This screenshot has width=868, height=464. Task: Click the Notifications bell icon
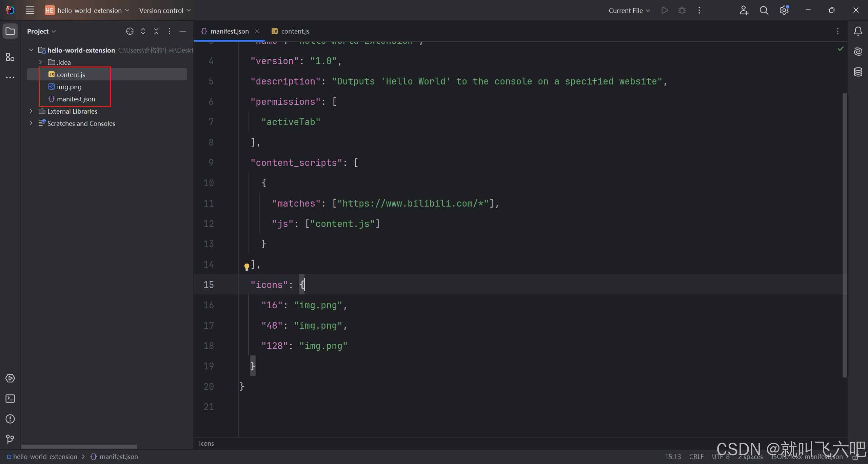click(858, 31)
